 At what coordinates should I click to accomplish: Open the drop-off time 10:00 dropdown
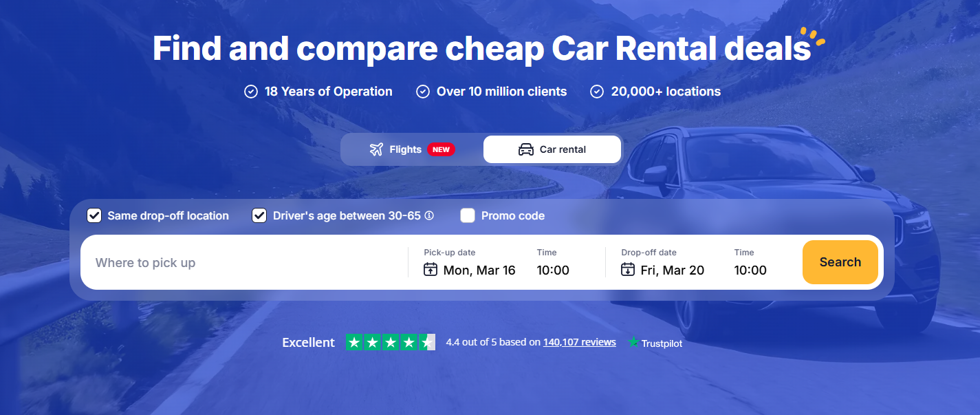point(750,270)
